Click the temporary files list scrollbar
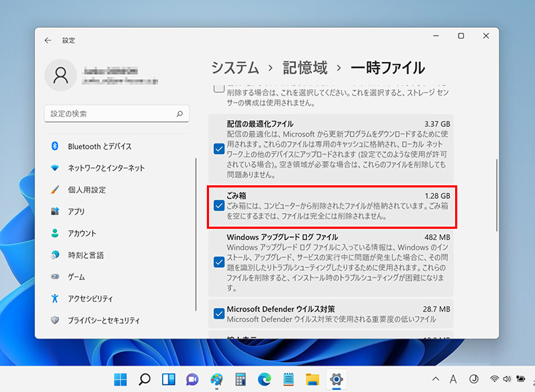The width and height of the screenshot is (535, 392). (x=496, y=192)
